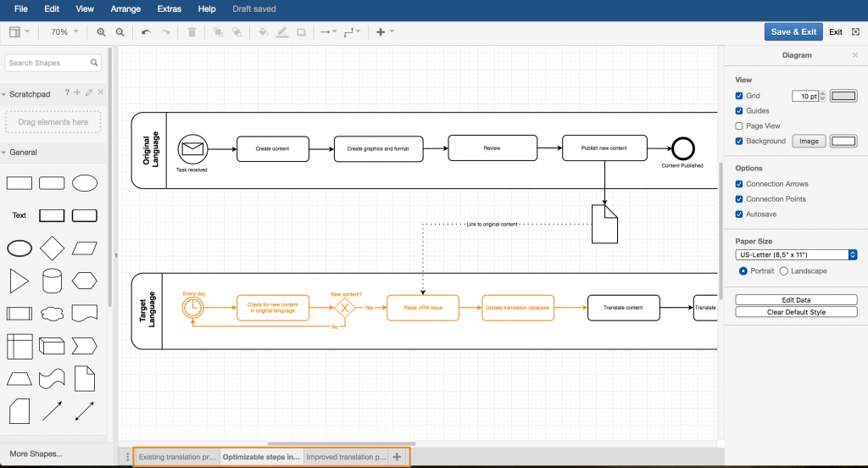This screenshot has width=868, height=468.
Task: Click the Redo arrow icon
Action: 165,32
